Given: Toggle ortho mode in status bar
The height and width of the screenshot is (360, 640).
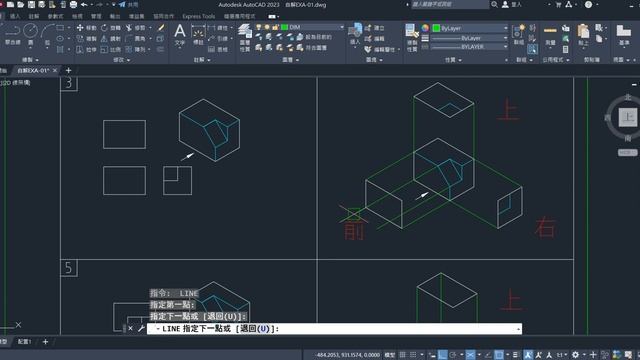Looking at the screenshot, I should 442,355.
